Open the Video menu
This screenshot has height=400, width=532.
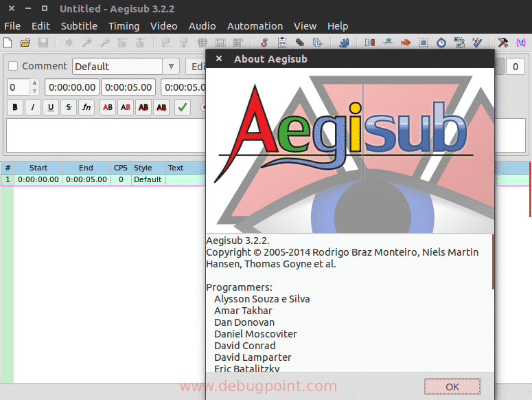pos(164,26)
